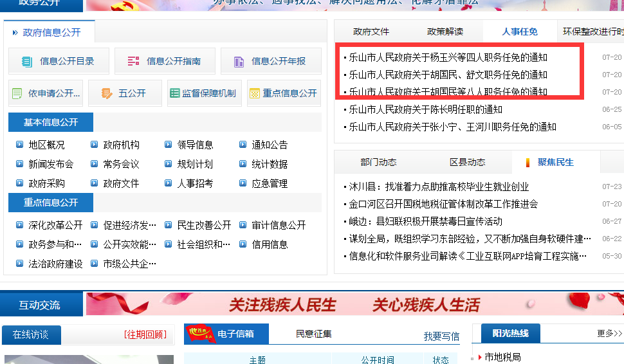
Task: Switch to the 政府文件 tab
Action: [x=371, y=32]
